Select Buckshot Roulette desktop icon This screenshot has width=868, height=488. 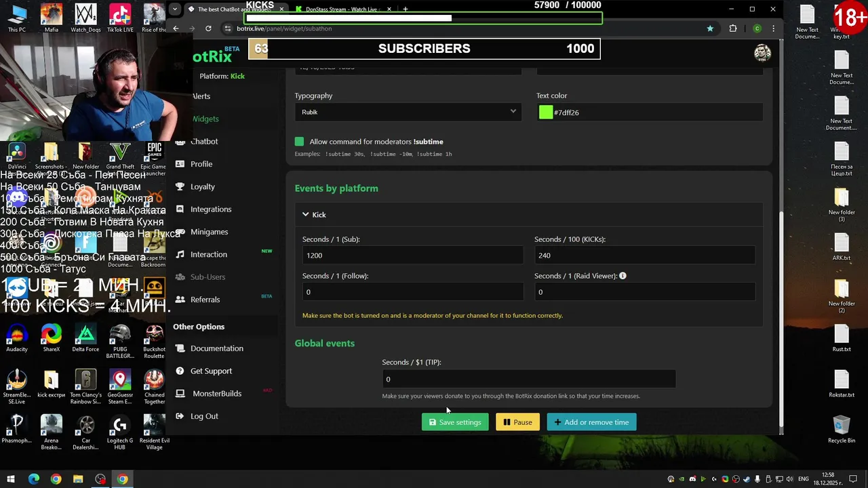tap(154, 342)
